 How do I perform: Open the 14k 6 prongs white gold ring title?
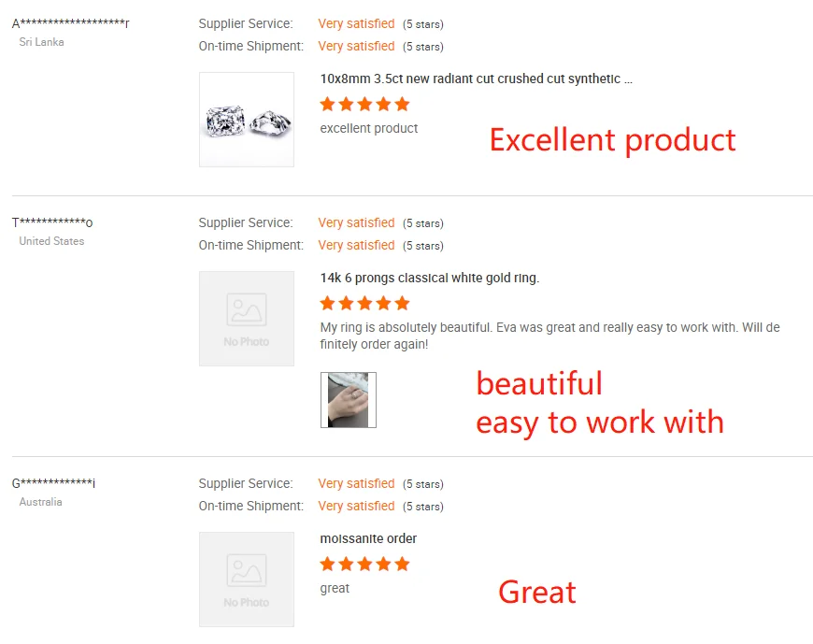tap(429, 279)
